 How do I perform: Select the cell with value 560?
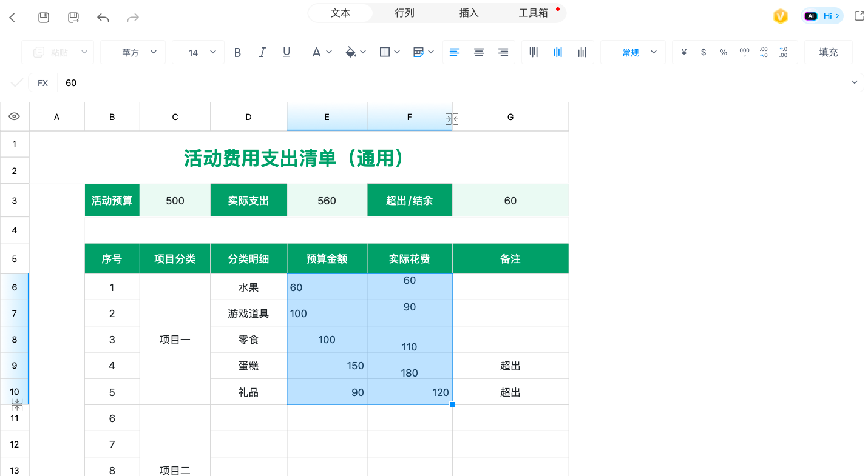pyautogui.click(x=327, y=201)
